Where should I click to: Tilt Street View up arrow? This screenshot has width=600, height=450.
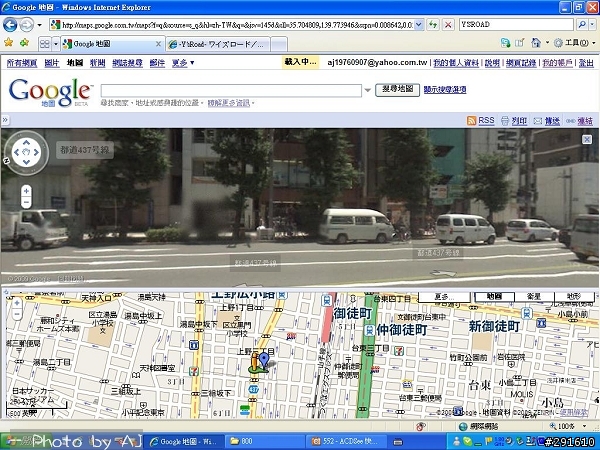(x=26, y=142)
